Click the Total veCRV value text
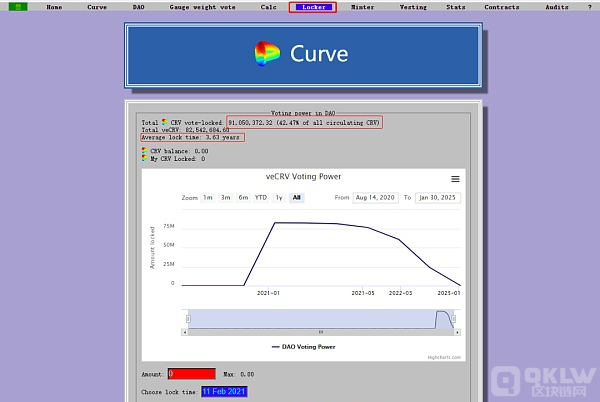The image size is (600, 402). click(207, 130)
